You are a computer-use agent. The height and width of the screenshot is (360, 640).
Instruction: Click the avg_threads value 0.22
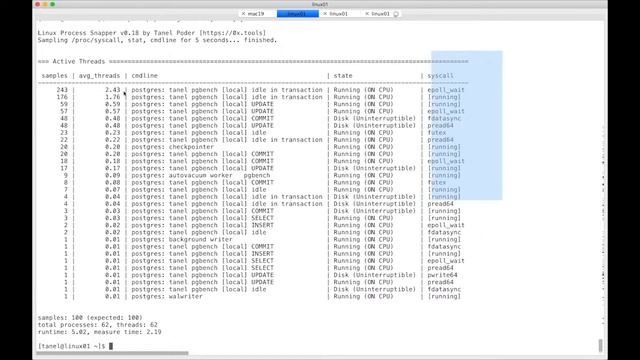pyautogui.click(x=113, y=140)
